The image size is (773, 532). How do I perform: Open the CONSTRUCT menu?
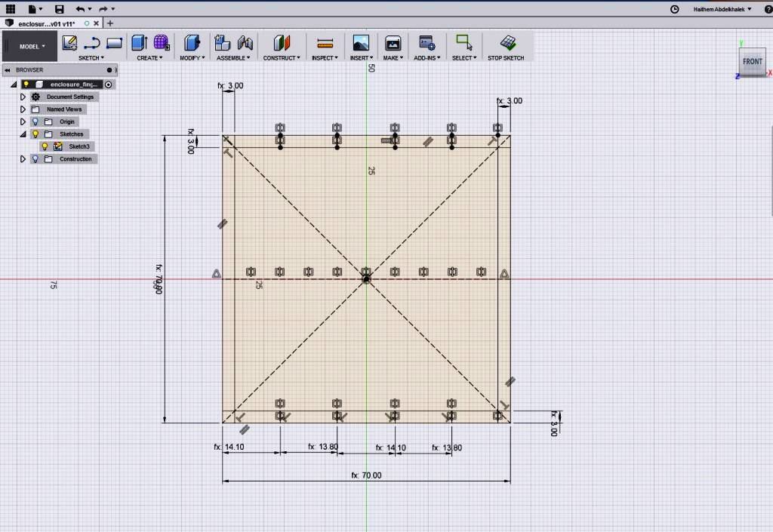pos(282,58)
